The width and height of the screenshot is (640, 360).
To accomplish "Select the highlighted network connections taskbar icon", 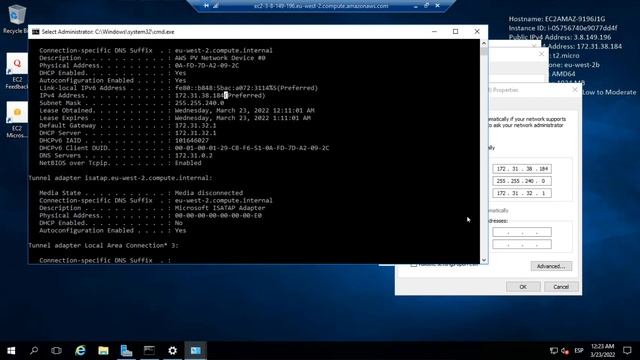I will coord(196,350).
